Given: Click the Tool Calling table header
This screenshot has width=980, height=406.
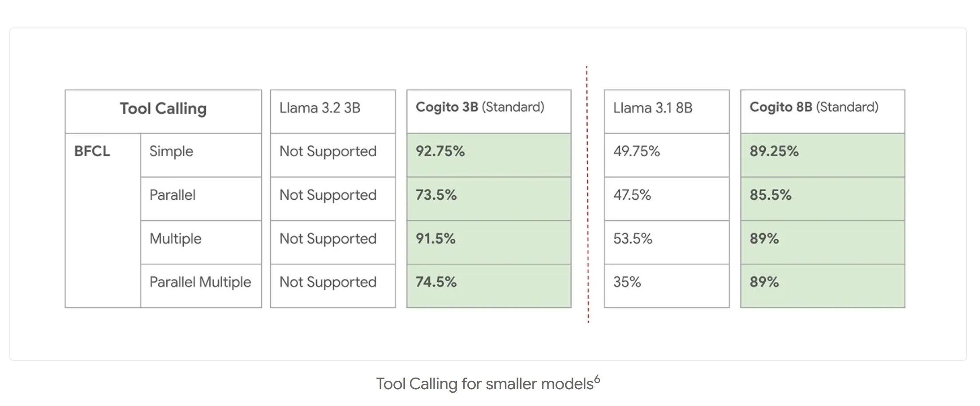Looking at the screenshot, I should click(x=163, y=111).
